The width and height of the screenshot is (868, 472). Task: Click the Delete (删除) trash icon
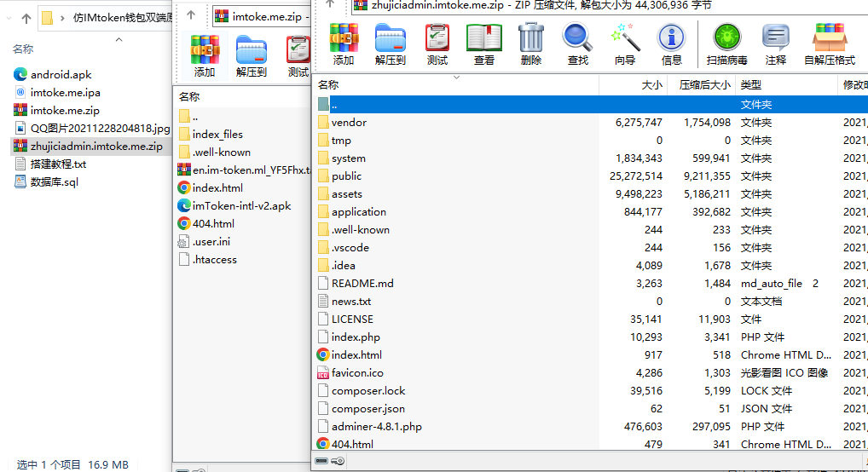tap(531, 44)
